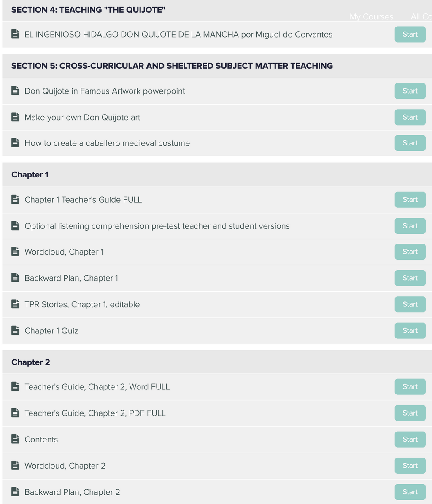432x504 pixels.
Task: Open Wordcloud, Chapter 2 lesson title
Action: 65,466
